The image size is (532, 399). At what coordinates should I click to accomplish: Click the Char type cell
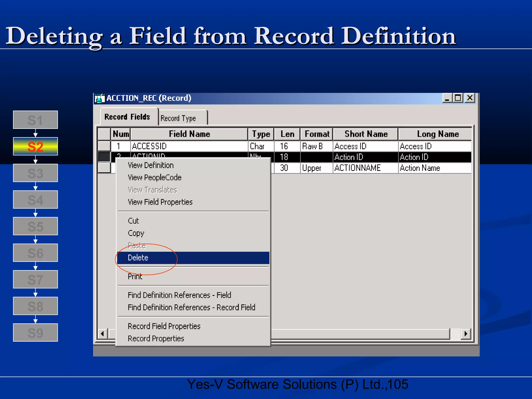[261, 146]
